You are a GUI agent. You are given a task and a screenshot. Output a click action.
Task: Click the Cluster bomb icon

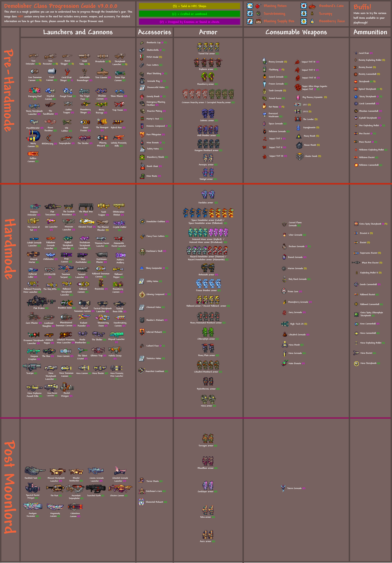coord(300,156)
